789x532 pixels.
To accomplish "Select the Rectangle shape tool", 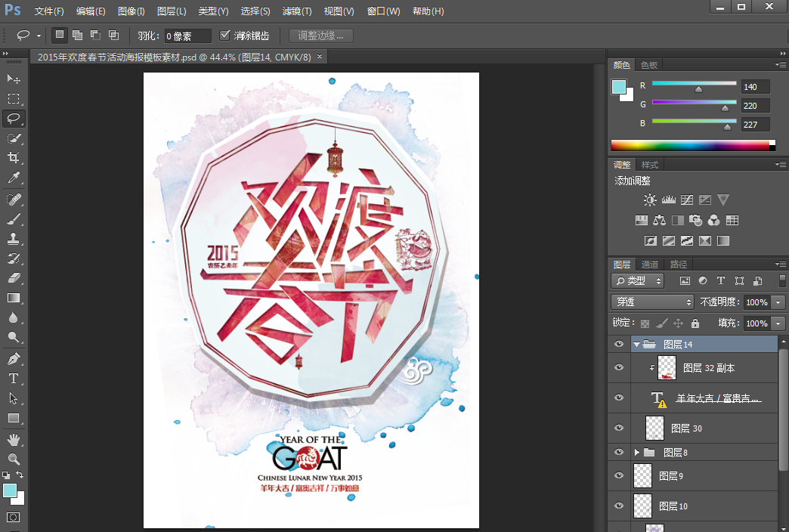I will pos(14,418).
